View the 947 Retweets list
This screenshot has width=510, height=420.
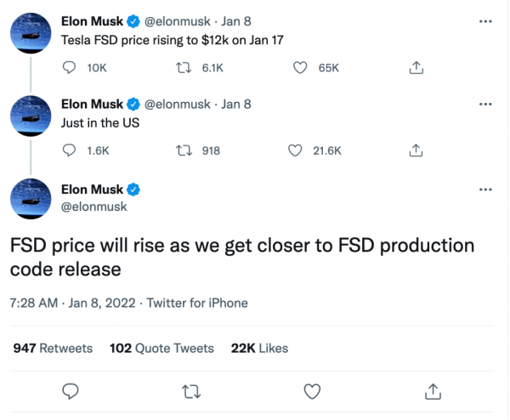click(x=53, y=348)
